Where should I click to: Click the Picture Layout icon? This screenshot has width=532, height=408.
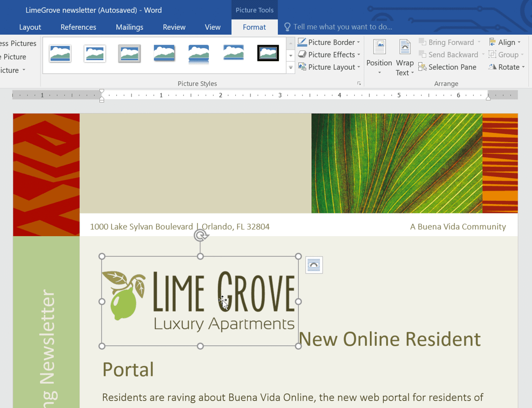pyautogui.click(x=302, y=66)
